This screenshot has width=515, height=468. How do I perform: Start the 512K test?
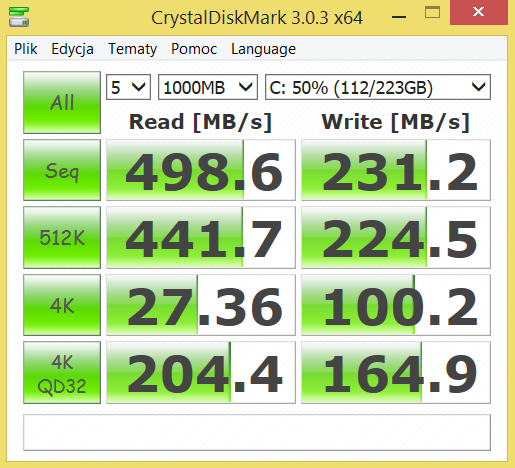point(62,237)
